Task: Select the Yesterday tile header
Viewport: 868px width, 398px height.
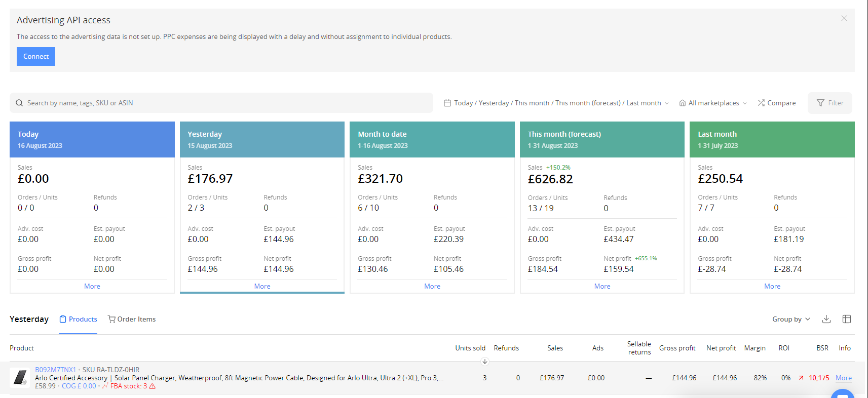Action: (x=262, y=139)
